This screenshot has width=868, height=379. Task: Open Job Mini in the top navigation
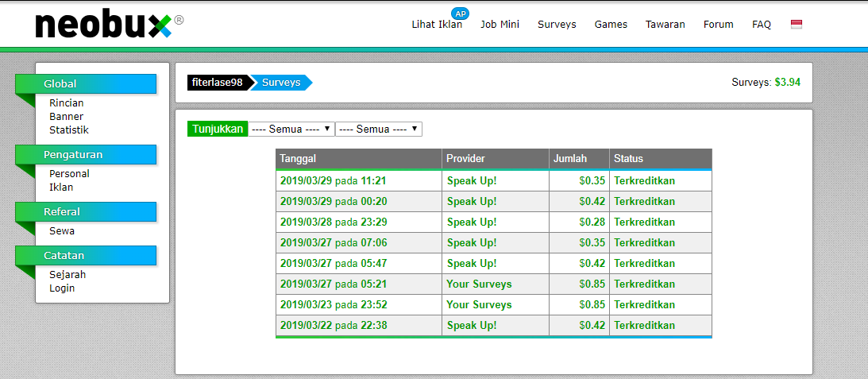[500, 25]
